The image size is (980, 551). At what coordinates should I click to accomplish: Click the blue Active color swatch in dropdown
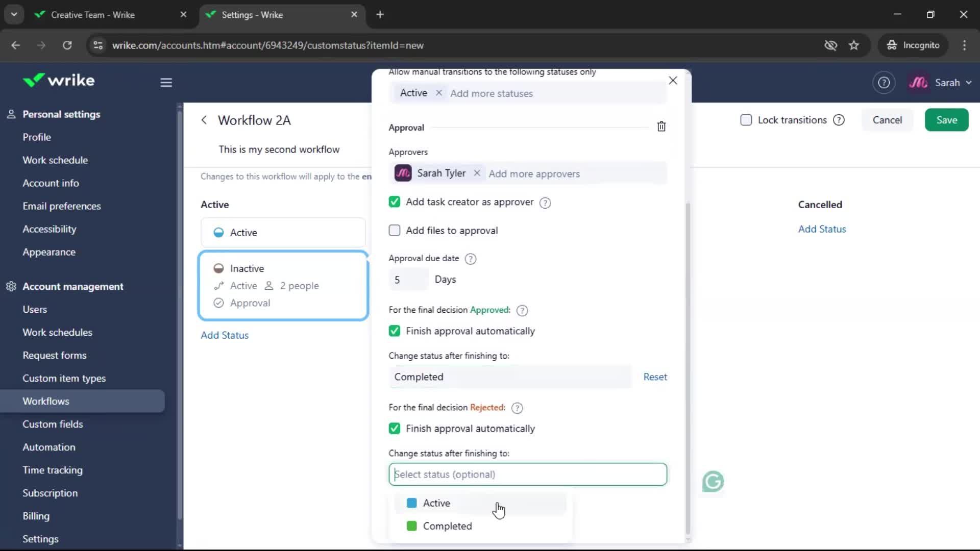(x=411, y=503)
